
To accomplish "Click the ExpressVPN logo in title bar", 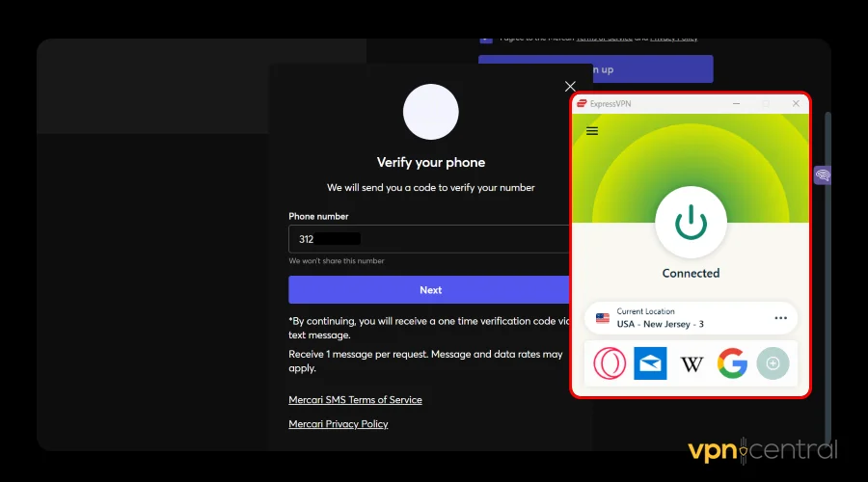I will click(582, 103).
